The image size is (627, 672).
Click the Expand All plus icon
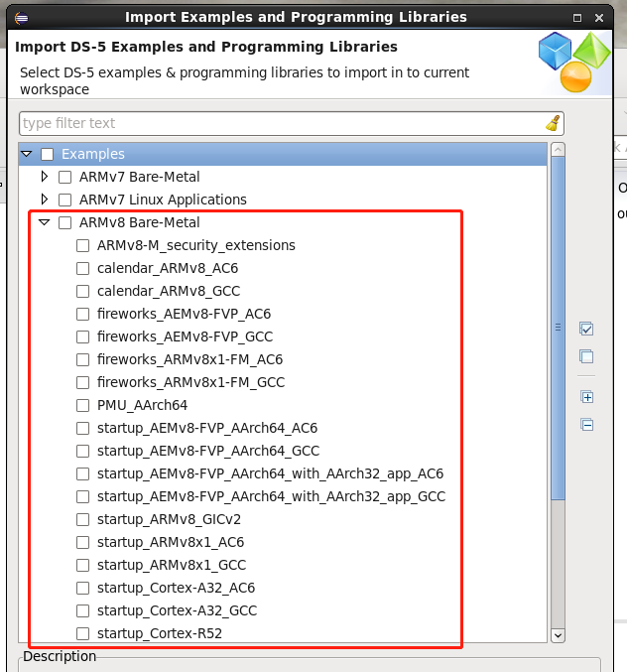586,397
